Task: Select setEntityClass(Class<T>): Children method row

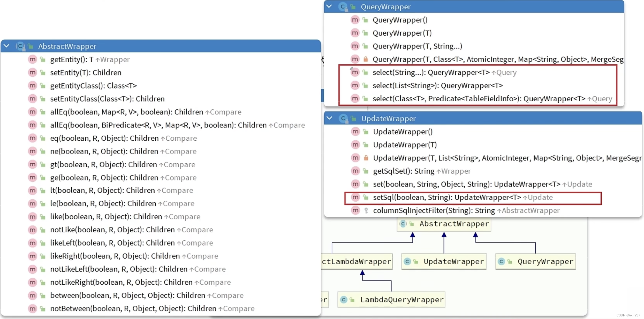Action: 161,99
